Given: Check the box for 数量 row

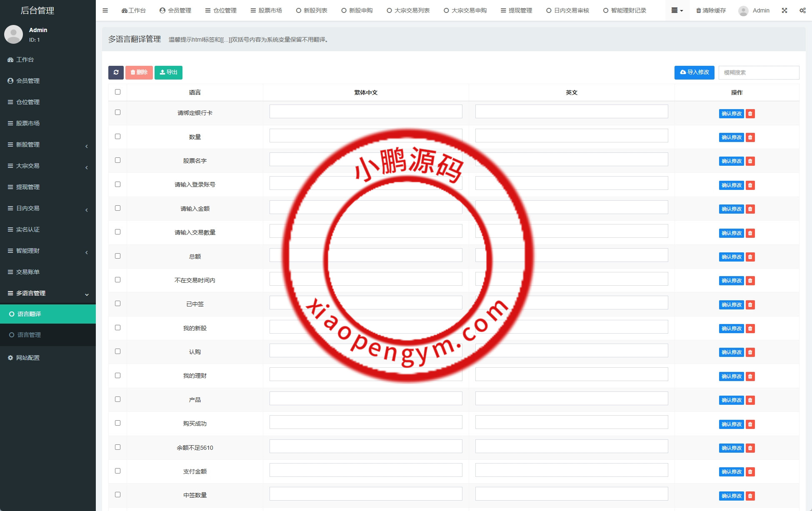Looking at the screenshot, I should [x=117, y=136].
